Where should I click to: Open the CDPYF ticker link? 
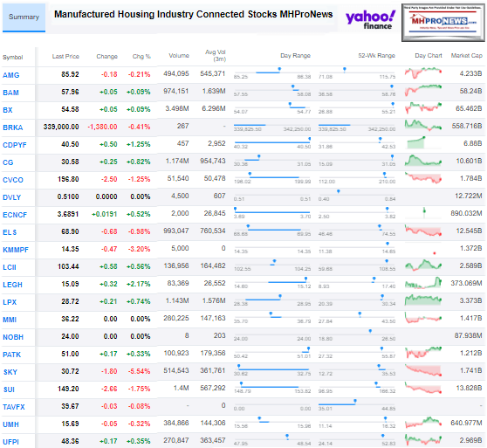click(15, 145)
